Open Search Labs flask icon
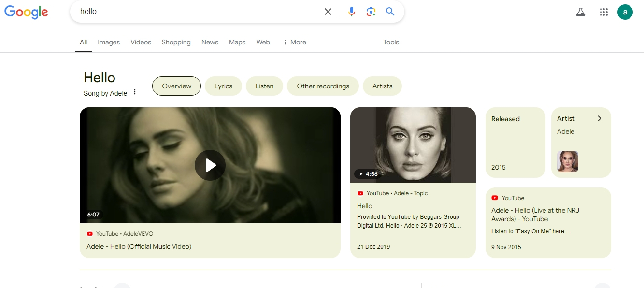This screenshot has width=644, height=288. click(x=581, y=12)
